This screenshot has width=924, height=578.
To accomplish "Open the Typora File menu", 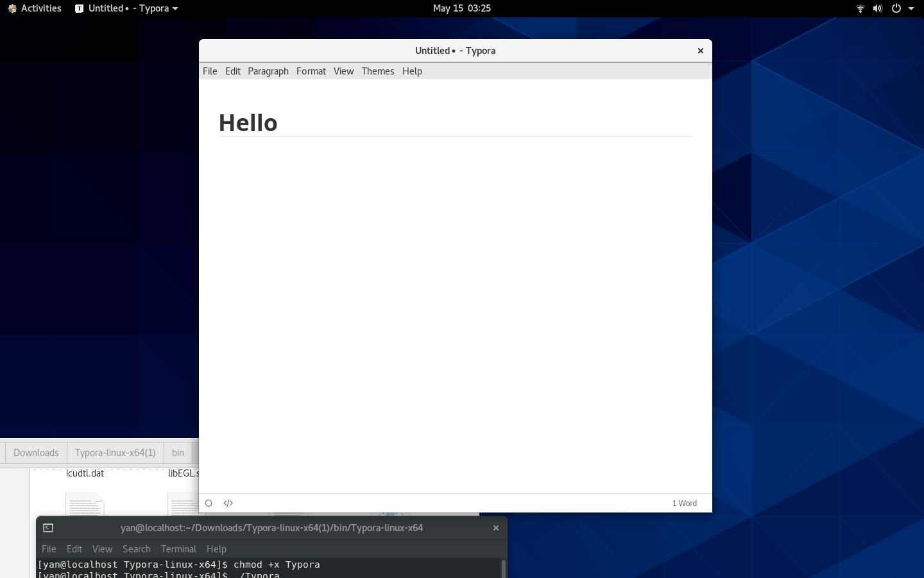I will pos(210,71).
